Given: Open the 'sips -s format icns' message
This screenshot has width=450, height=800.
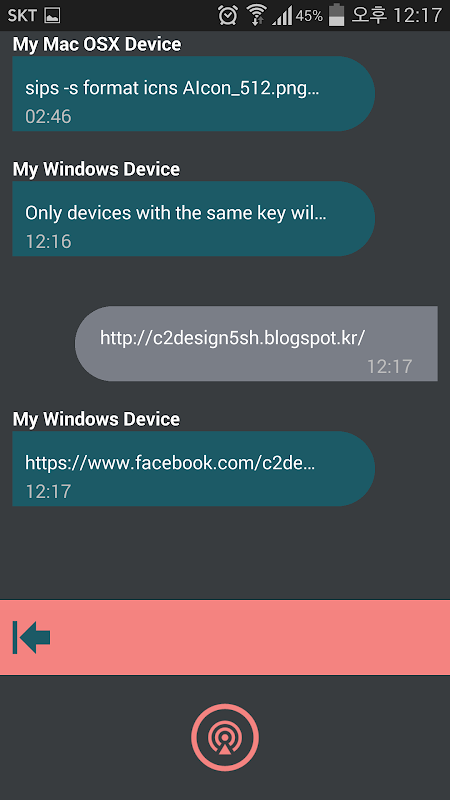Looking at the screenshot, I should click(x=193, y=94).
